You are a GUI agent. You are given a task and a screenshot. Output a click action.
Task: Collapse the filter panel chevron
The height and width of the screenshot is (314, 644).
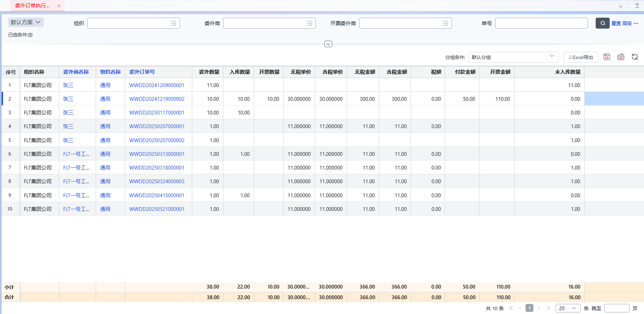(328, 44)
